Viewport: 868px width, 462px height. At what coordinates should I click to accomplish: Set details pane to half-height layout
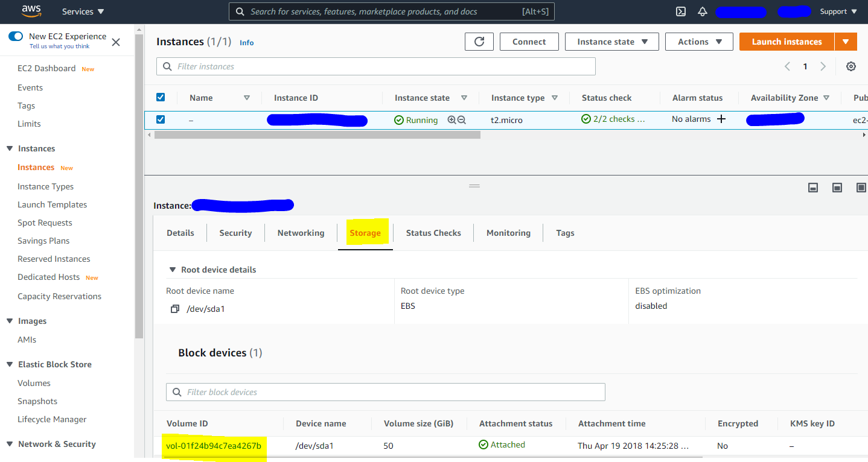click(x=837, y=188)
